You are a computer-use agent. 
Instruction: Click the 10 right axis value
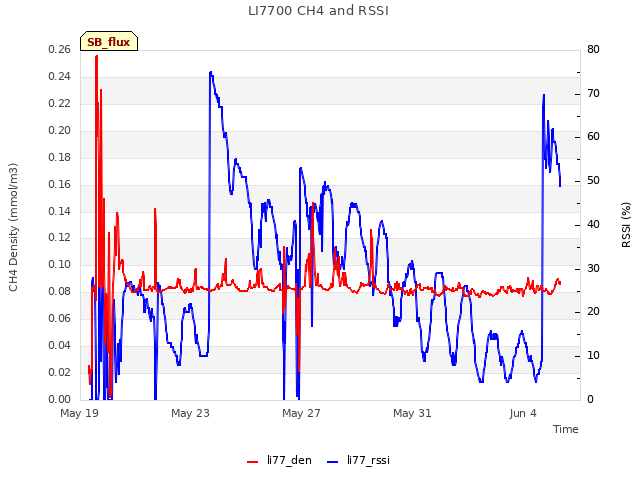tap(593, 356)
